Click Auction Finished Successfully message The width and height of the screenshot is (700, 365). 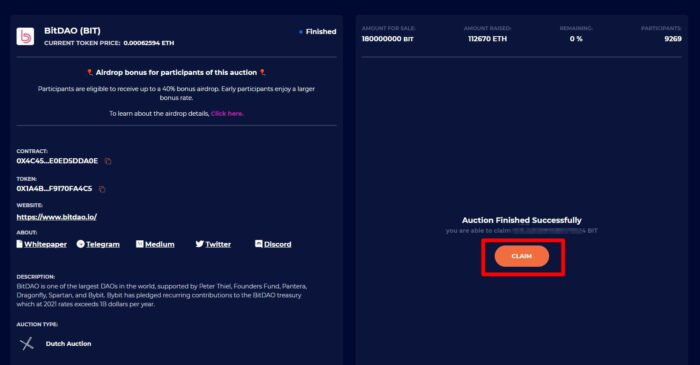[x=521, y=220]
